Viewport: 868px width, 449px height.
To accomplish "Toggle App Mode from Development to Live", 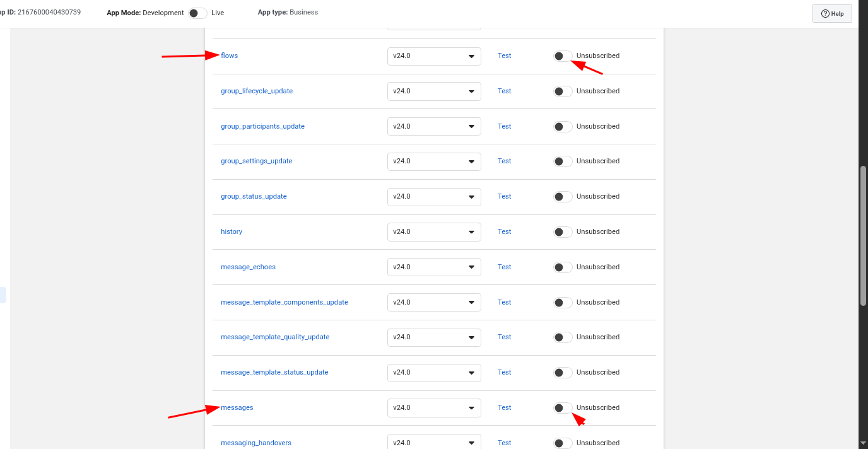I will (197, 13).
